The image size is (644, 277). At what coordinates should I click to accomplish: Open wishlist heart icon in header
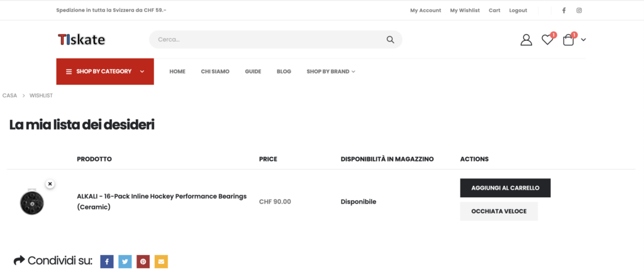547,40
